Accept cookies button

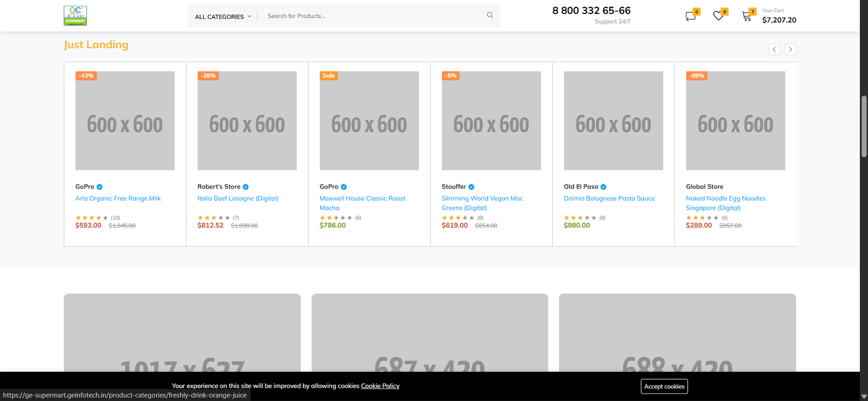[664, 386]
